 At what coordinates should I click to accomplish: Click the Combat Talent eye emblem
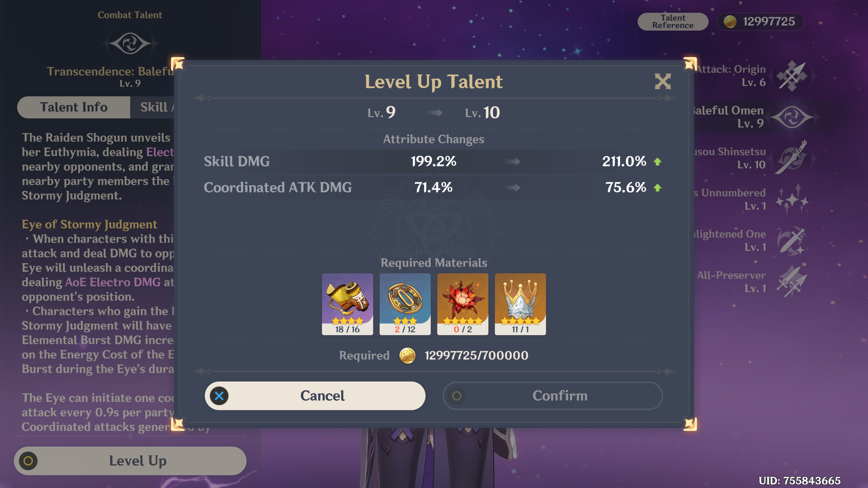(130, 43)
